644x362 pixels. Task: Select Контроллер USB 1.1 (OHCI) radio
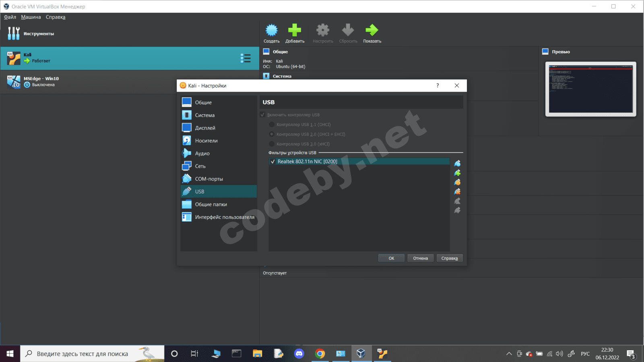click(x=272, y=125)
